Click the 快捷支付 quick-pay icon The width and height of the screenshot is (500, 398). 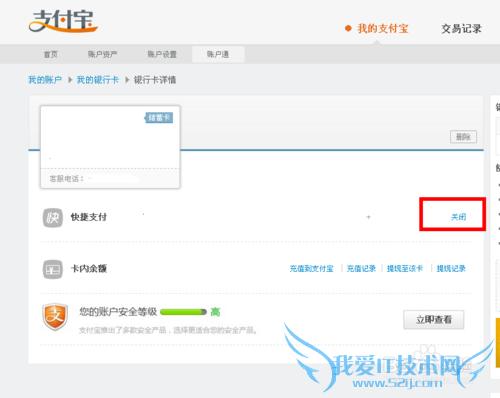click(53, 218)
